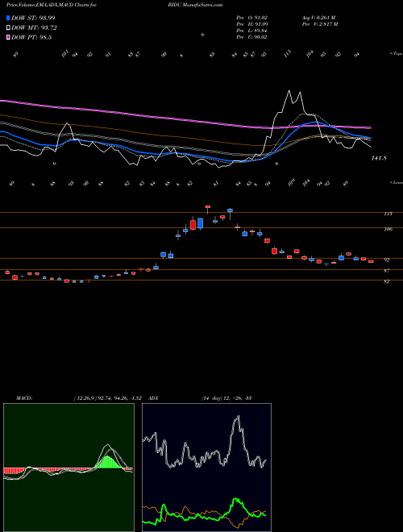403x532 pixels.
Task: Click the blue DOW ST legend swatch
Action: coord(8,18)
